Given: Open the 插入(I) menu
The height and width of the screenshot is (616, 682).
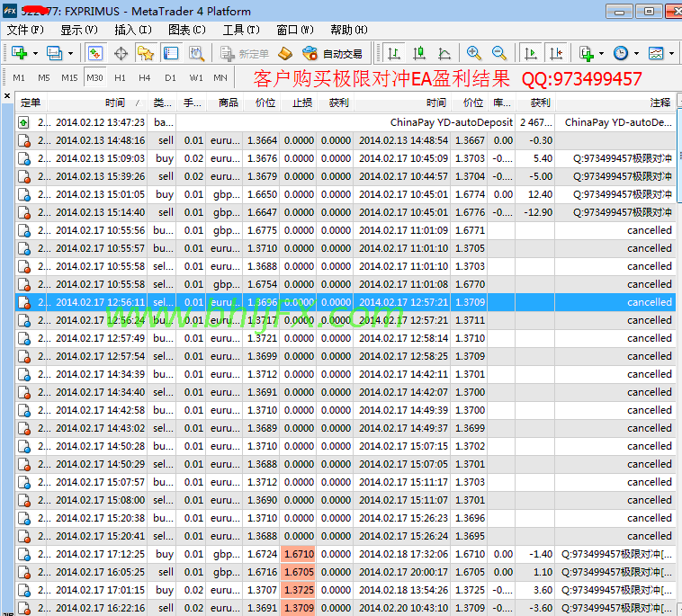Looking at the screenshot, I should click(x=133, y=30).
